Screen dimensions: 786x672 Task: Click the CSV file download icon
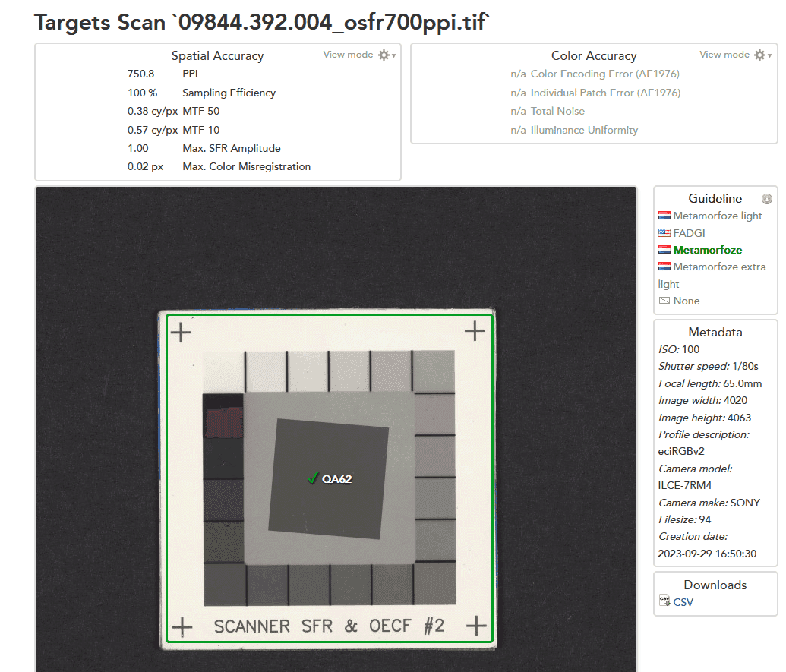664,602
